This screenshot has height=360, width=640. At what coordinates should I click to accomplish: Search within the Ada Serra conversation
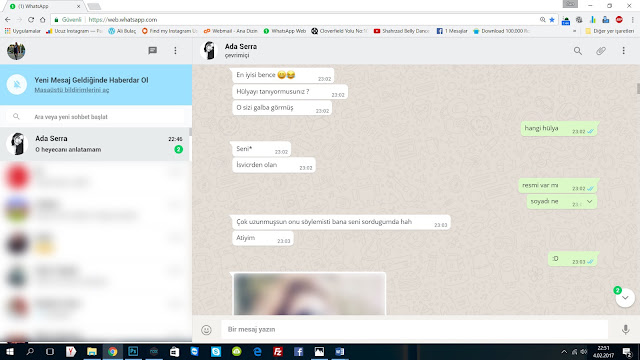click(578, 51)
